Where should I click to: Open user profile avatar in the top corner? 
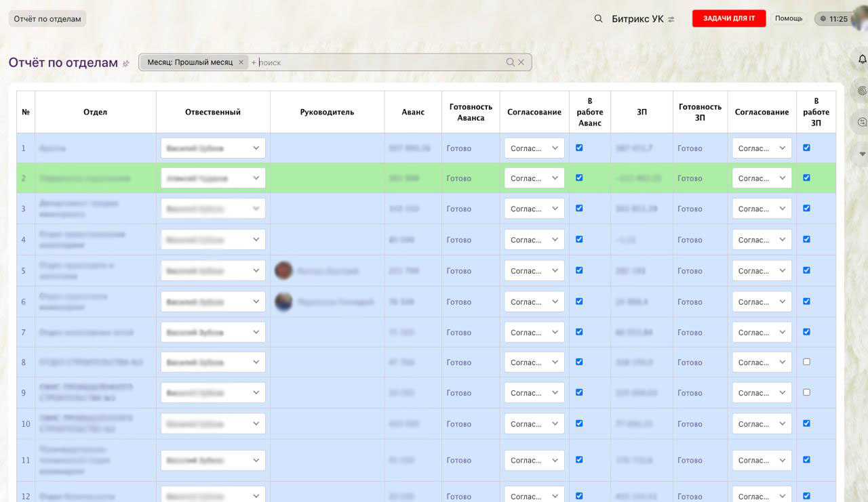[x=860, y=19]
